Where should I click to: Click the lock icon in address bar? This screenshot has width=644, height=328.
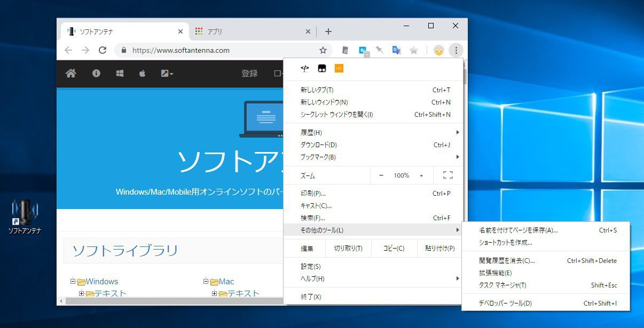[124, 50]
